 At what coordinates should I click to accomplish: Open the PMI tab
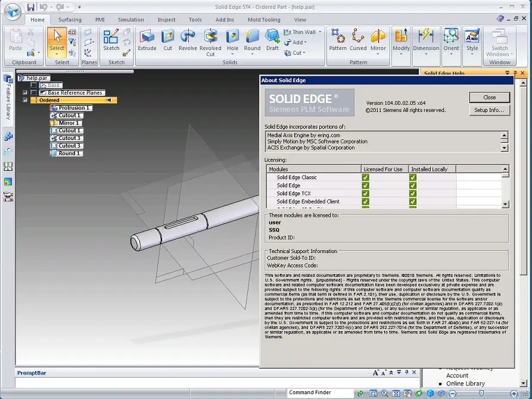99,20
